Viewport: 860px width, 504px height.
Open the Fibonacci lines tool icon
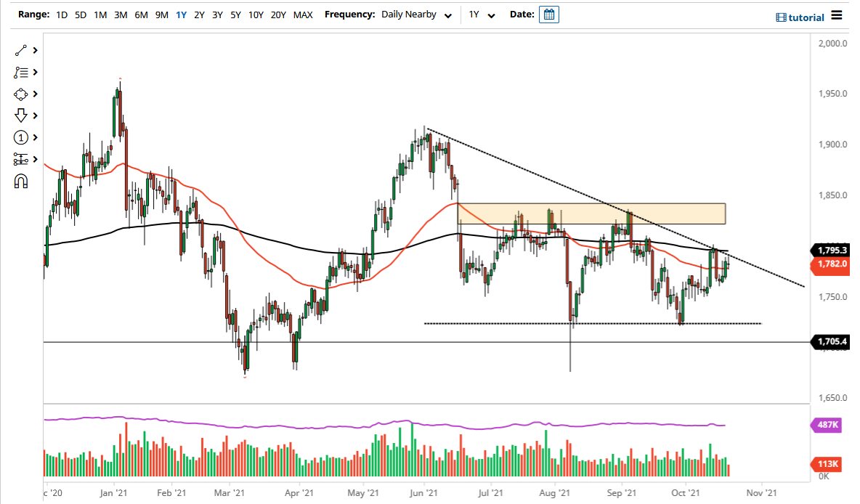pyautogui.click(x=21, y=73)
